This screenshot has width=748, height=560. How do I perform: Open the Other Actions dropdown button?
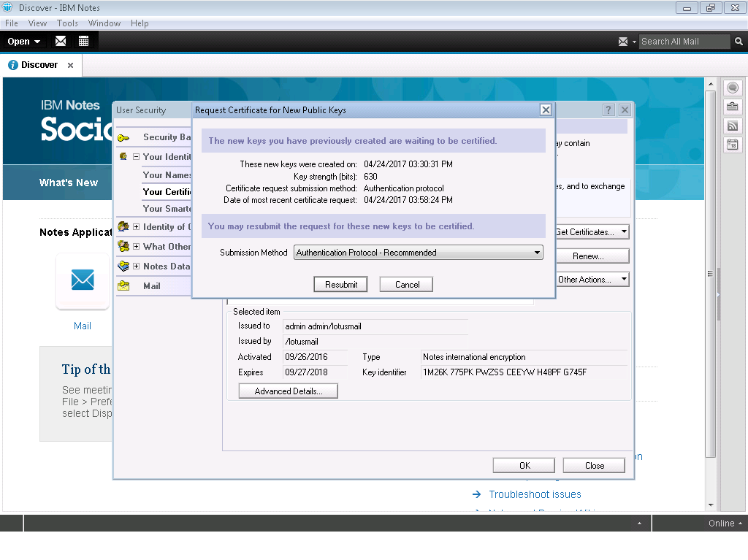tap(592, 280)
